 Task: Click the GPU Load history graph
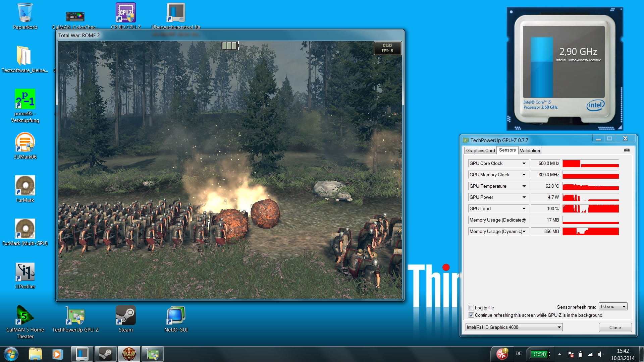(x=590, y=208)
